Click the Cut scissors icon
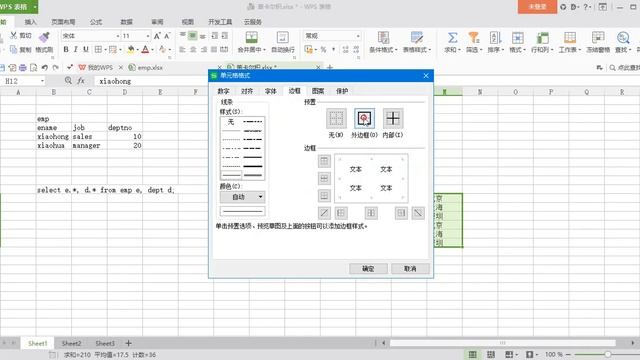The width and height of the screenshot is (640, 360). pyautogui.click(x=13, y=36)
